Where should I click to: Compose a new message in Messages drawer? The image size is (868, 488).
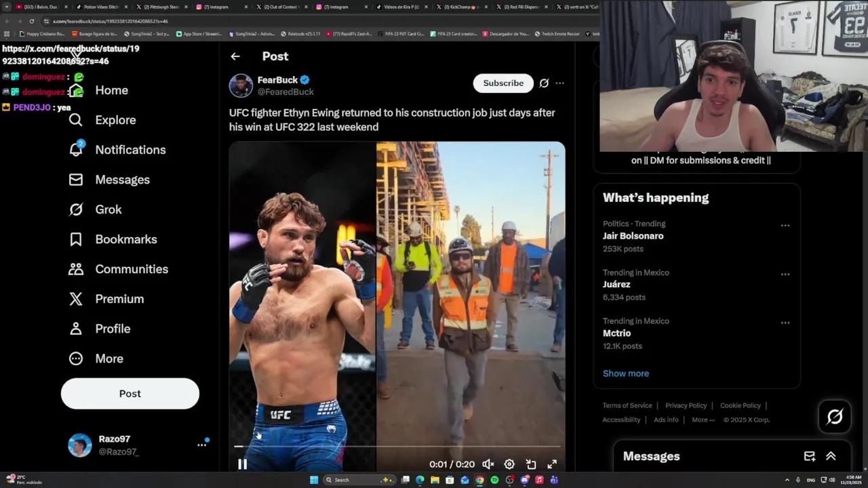click(x=810, y=456)
